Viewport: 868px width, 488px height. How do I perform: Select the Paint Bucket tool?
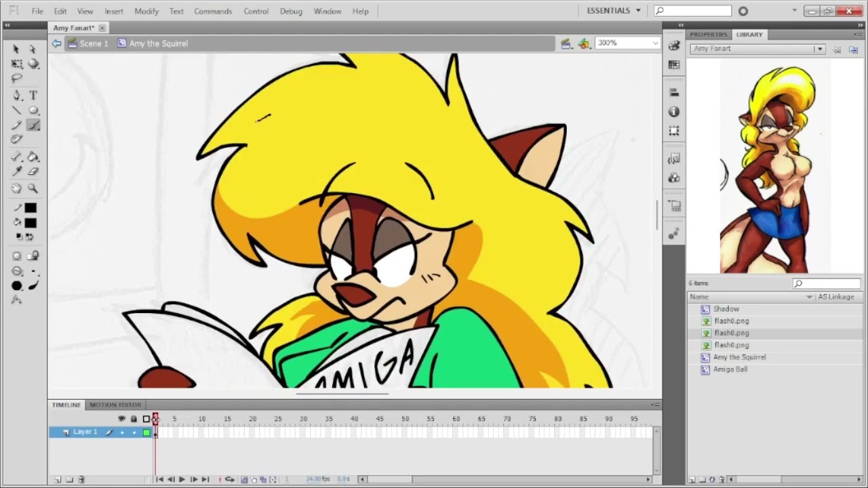coord(33,157)
